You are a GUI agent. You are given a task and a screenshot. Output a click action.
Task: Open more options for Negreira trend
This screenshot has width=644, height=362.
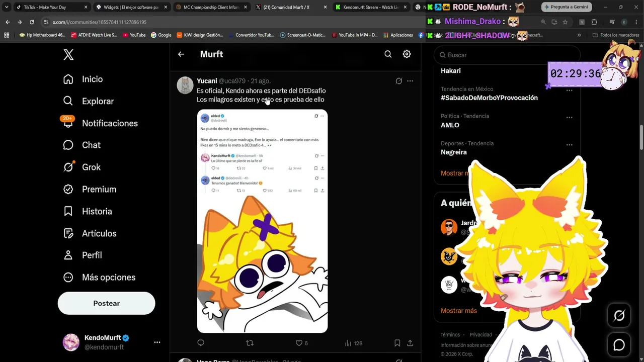click(570, 145)
